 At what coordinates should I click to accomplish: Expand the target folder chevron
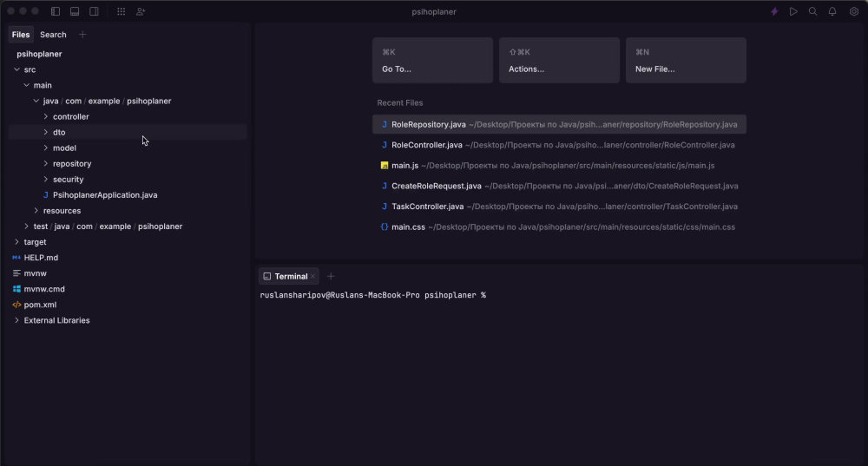coord(16,242)
